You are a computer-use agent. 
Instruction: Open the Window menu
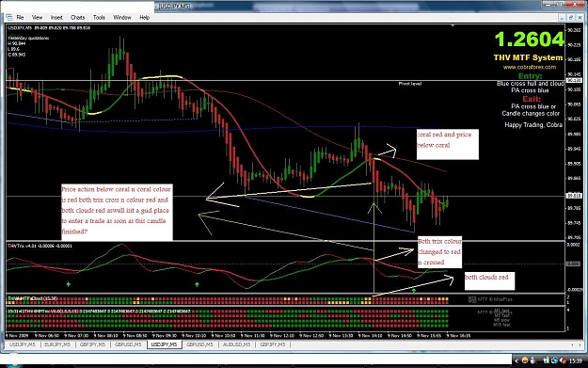[122, 17]
